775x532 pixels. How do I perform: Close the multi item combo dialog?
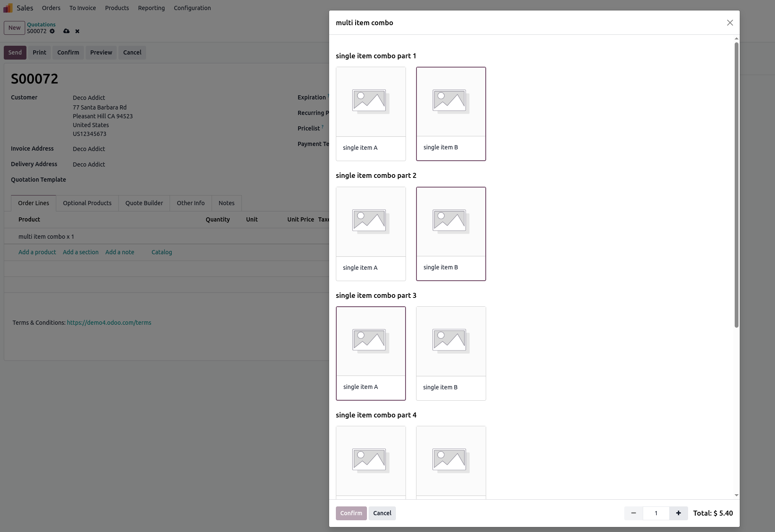pos(730,23)
